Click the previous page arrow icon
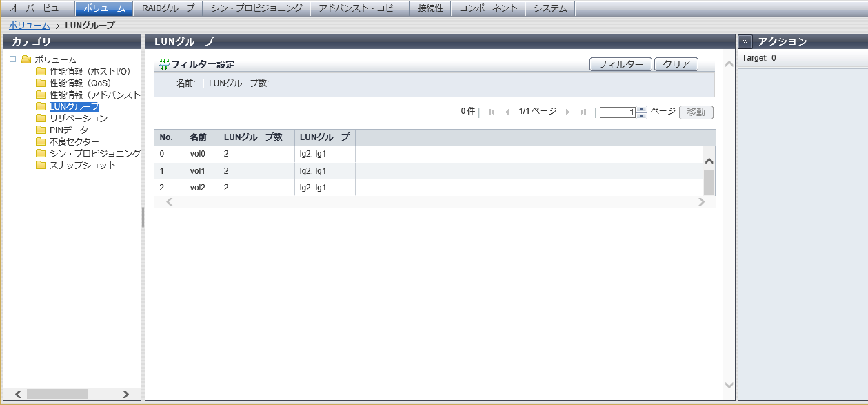Image resolution: width=868 pixels, height=405 pixels. [x=507, y=112]
